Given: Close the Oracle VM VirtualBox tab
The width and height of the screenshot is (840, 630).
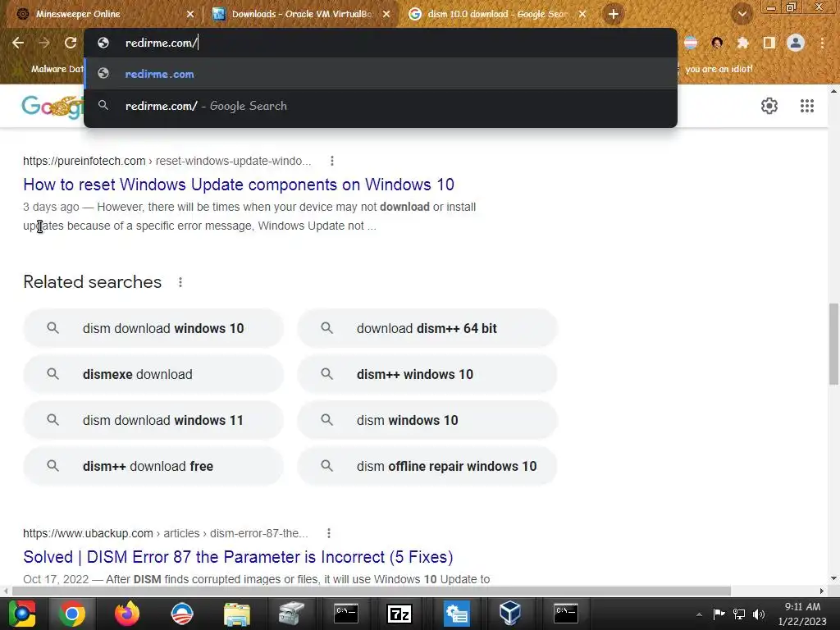Looking at the screenshot, I should pos(386,15).
